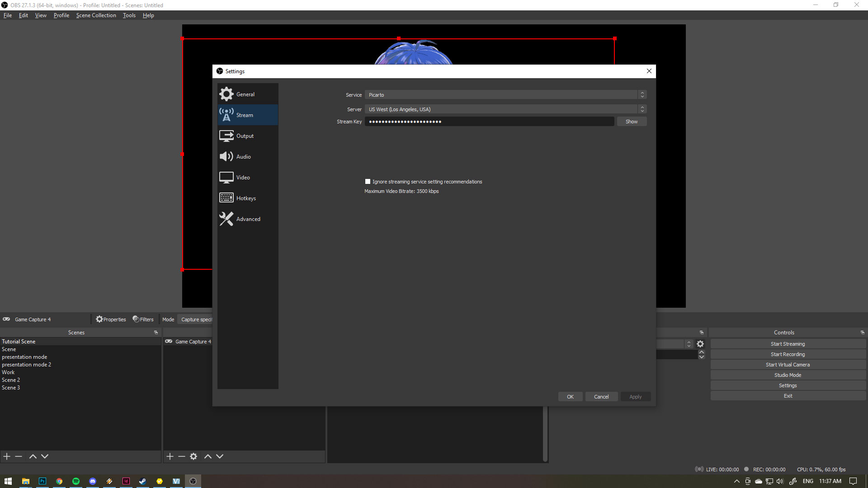The height and width of the screenshot is (488, 868).
Task: Select the Tutorial Scene
Action: tap(80, 342)
